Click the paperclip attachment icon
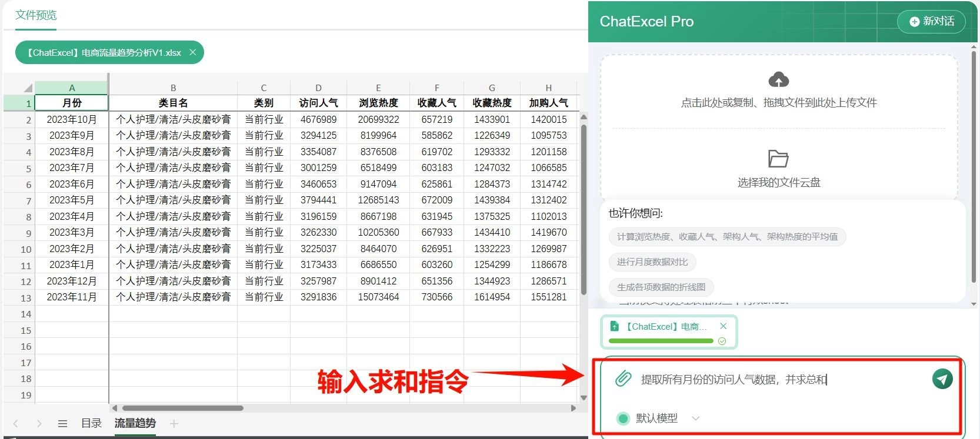Screen dimensions: 980x439 pyautogui.click(x=623, y=379)
